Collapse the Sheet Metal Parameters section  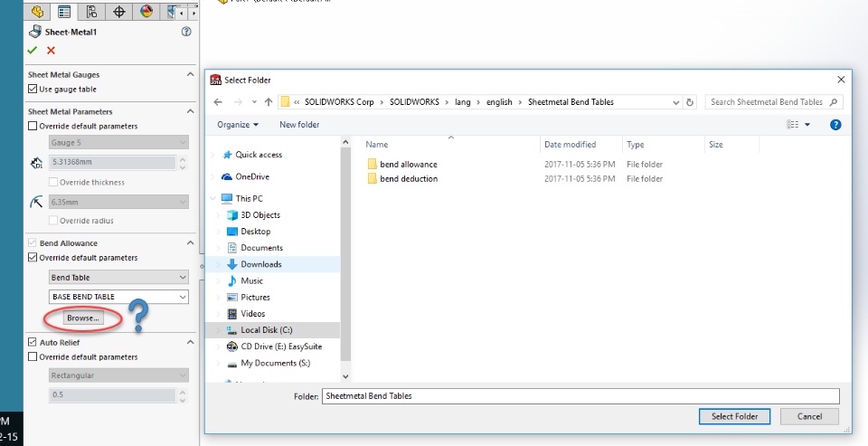tap(190, 111)
